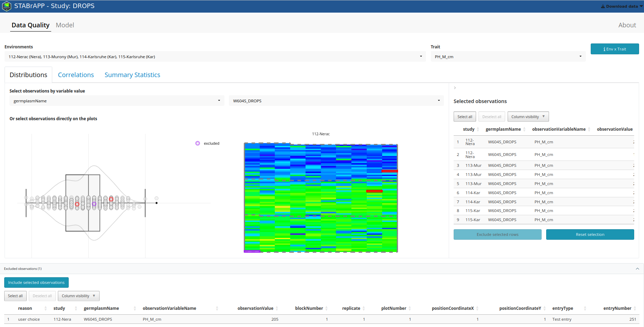Sort excluded table by plotNumber column
The height and width of the screenshot is (327, 644).
[396, 308]
